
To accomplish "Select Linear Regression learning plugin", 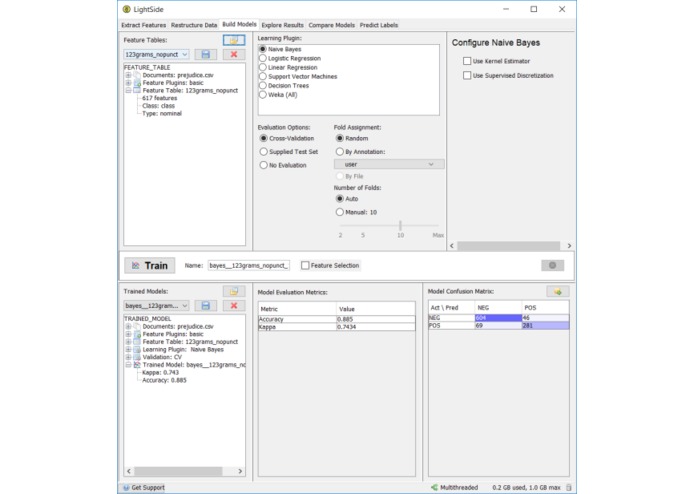I will (263, 67).
